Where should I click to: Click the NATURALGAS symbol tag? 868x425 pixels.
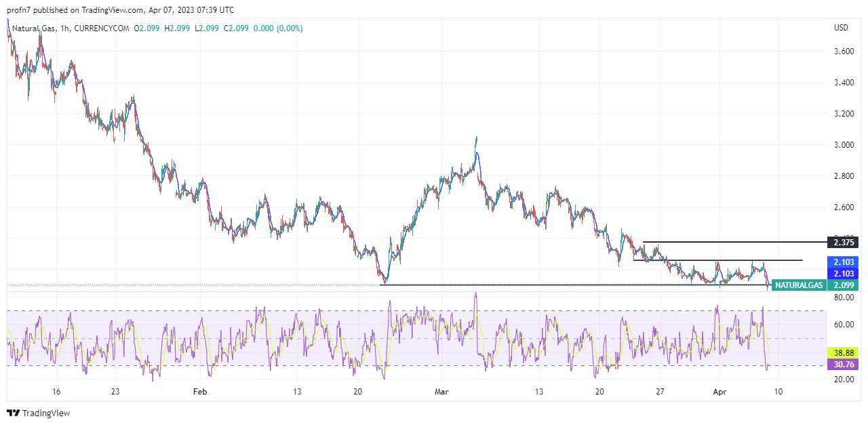(799, 285)
